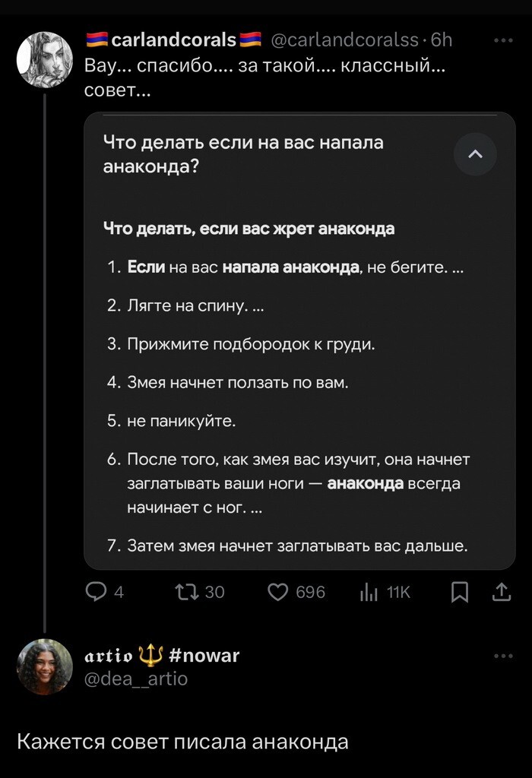This screenshot has height=778, width=532.
Task: Click reply text 'Кажется совет писала анаконда'
Action: 182,742
